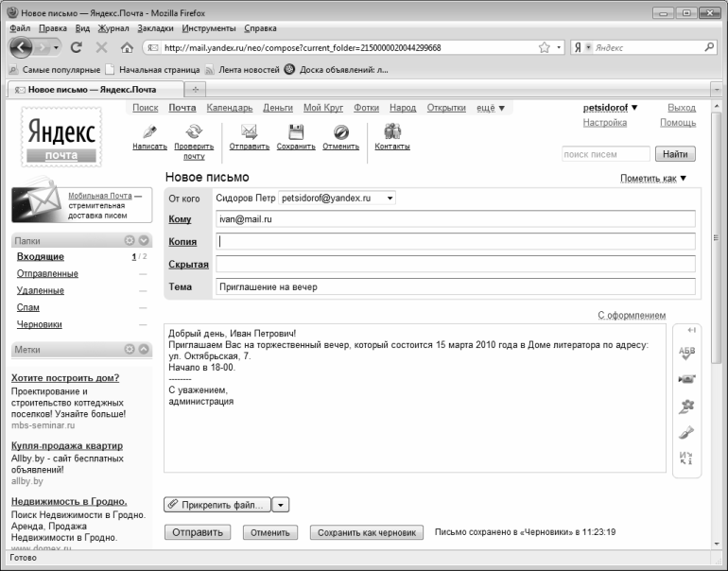The height and width of the screenshot is (571, 728).
Task: Click the Яндекс Почта logo
Action: click(x=61, y=137)
